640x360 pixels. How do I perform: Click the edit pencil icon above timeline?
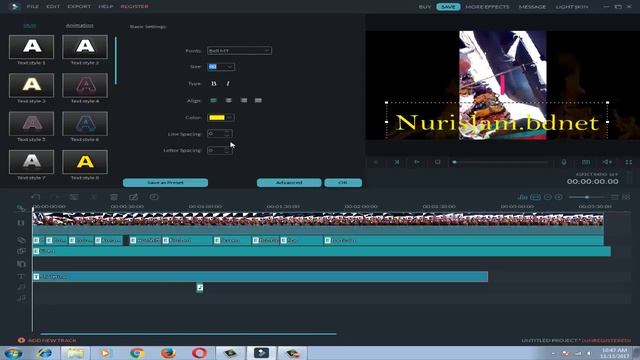coord(133,197)
